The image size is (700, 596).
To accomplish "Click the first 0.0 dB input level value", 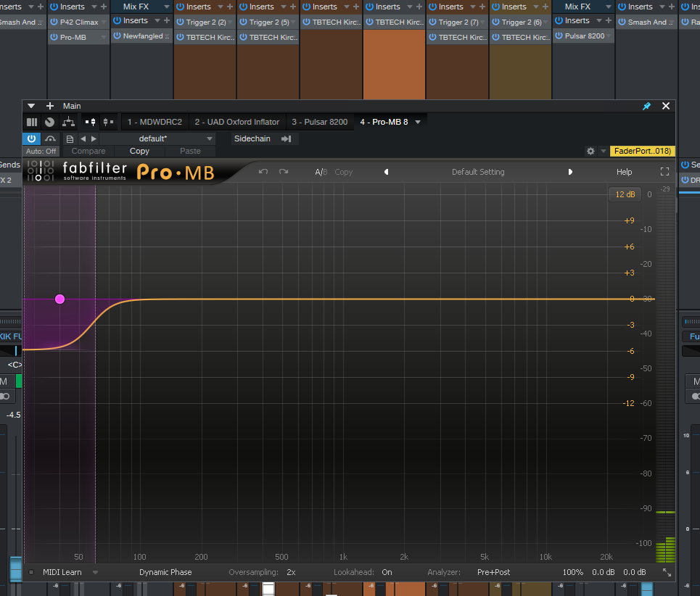I will click(603, 572).
